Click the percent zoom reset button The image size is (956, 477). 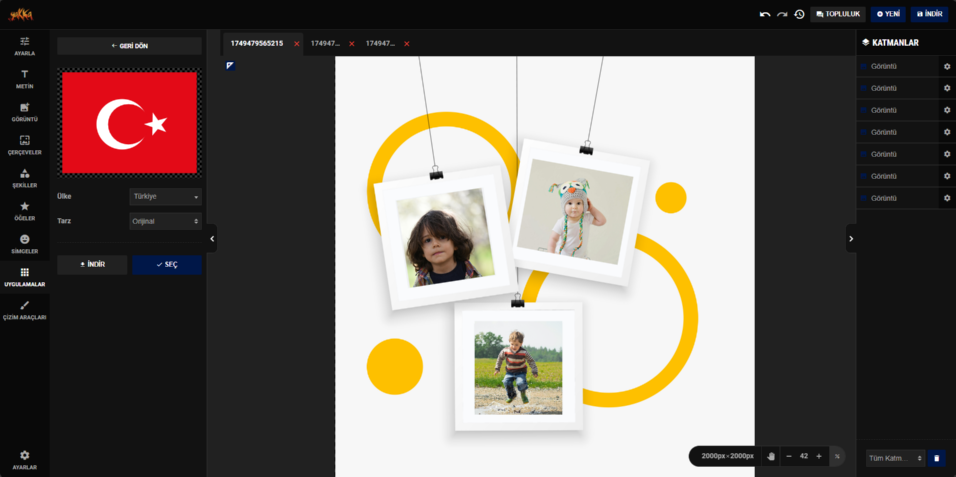pos(837,456)
